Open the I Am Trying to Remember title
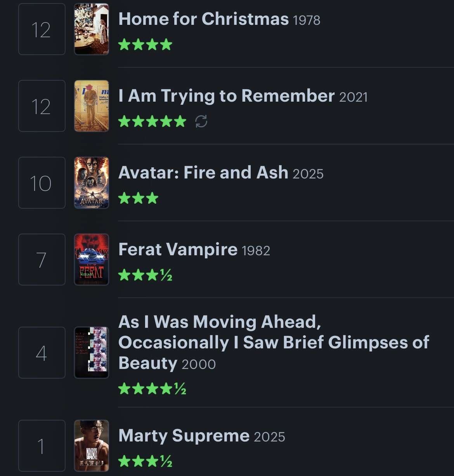This screenshot has height=476, width=454. click(x=226, y=96)
